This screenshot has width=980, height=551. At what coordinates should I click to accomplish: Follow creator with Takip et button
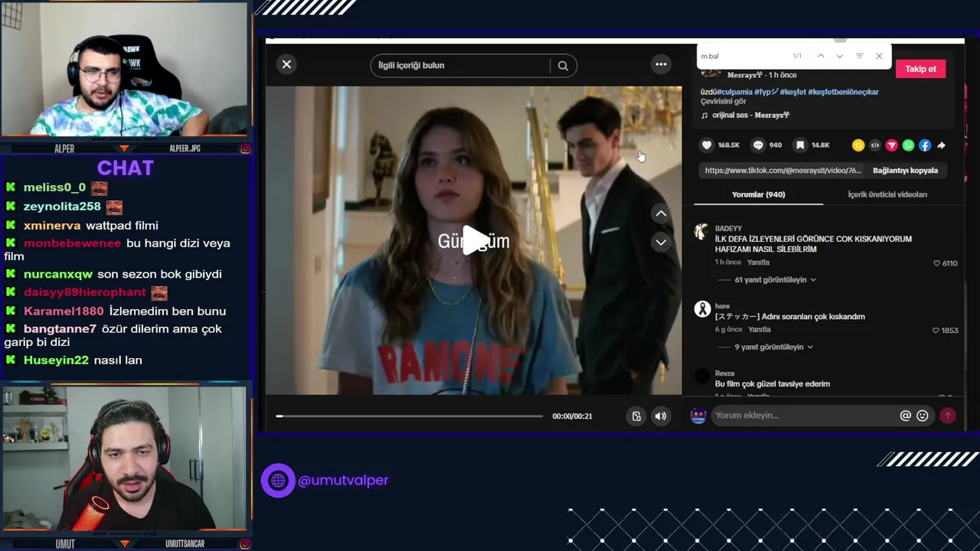(920, 69)
